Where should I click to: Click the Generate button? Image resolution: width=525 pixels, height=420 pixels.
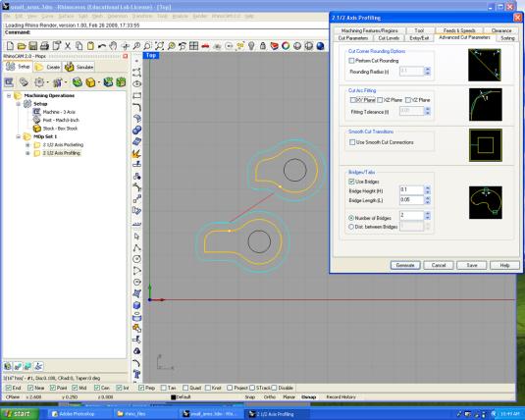pos(405,265)
